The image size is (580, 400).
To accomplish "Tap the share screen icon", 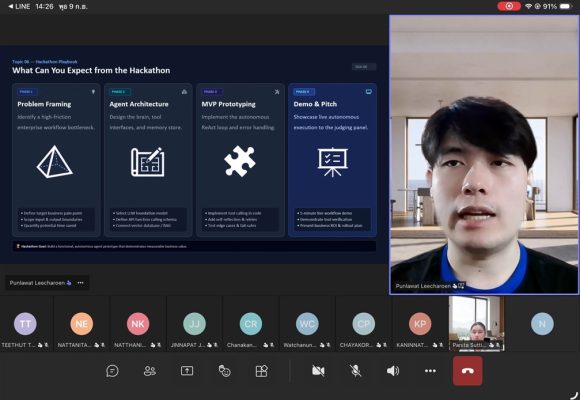I will point(187,370).
